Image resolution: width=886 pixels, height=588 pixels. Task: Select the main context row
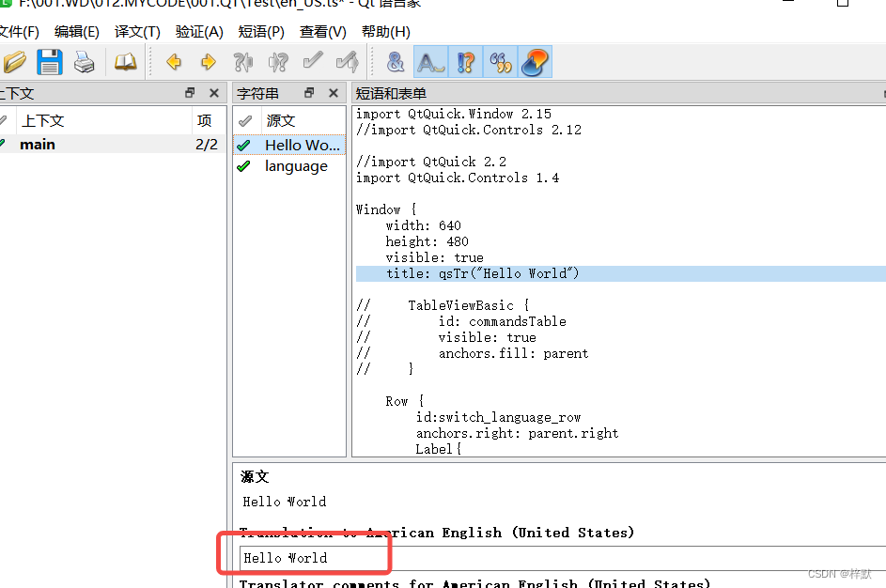[x=113, y=145]
